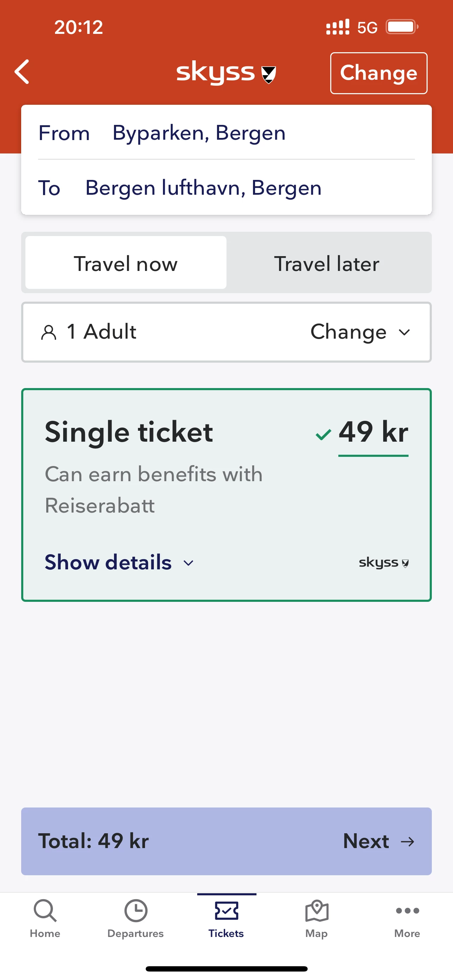Image resolution: width=453 pixels, height=980 pixels.
Task: Select the Single ticket card title
Action: tap(128, 432)
